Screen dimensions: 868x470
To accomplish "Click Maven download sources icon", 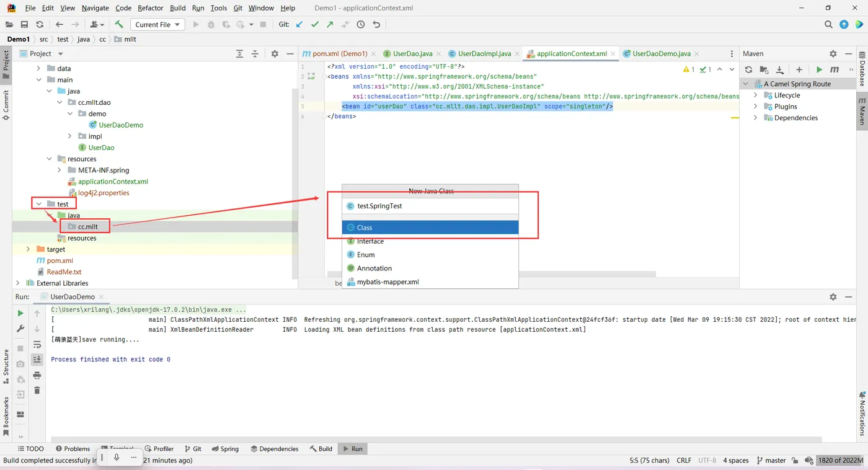I will (x=779, y=69).
